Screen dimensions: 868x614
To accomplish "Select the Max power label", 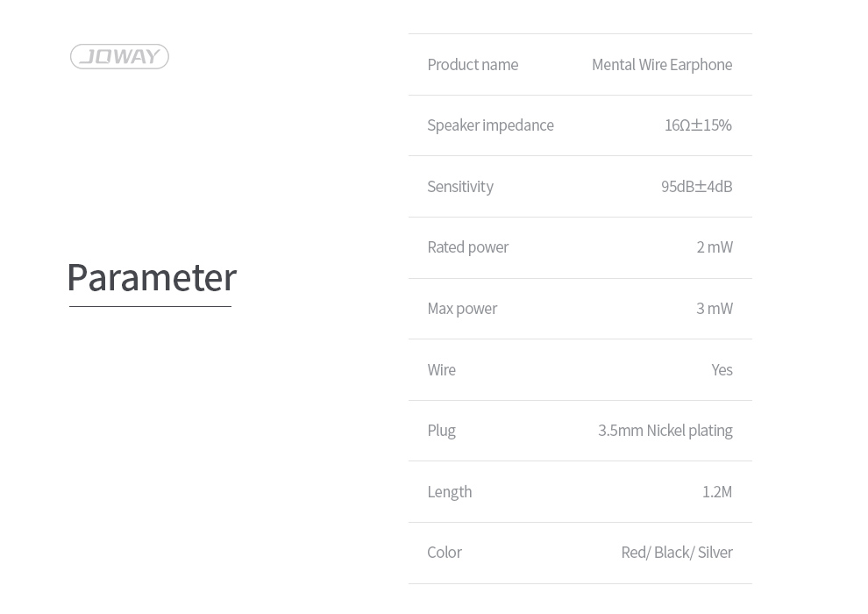I will [x=462, y=309].
